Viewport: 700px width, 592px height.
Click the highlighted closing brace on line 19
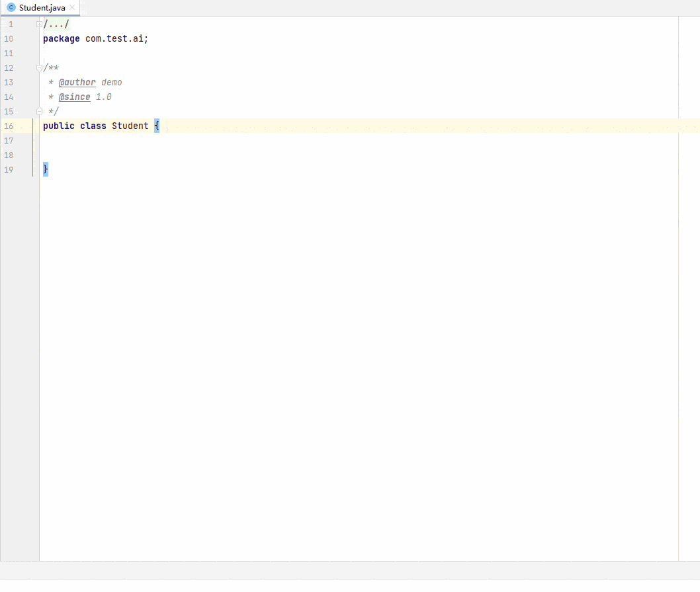(x=46, y=169)
